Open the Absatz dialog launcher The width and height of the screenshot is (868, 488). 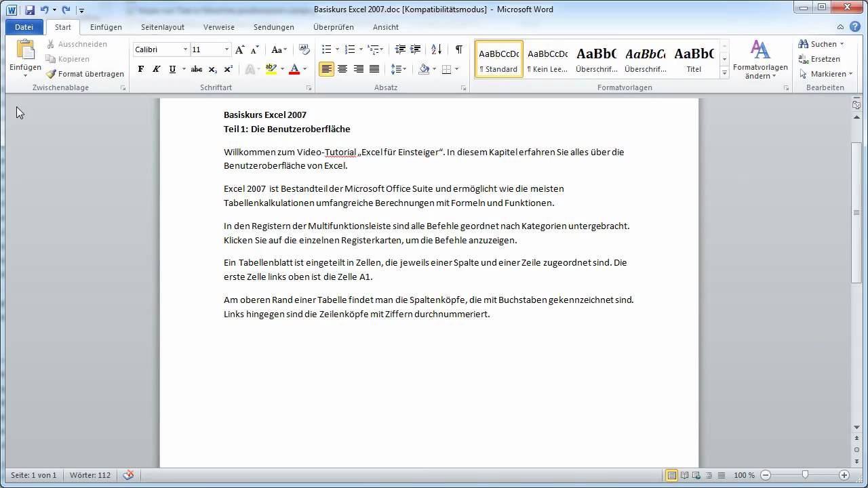pyautogui.click(x=464, y=88)
